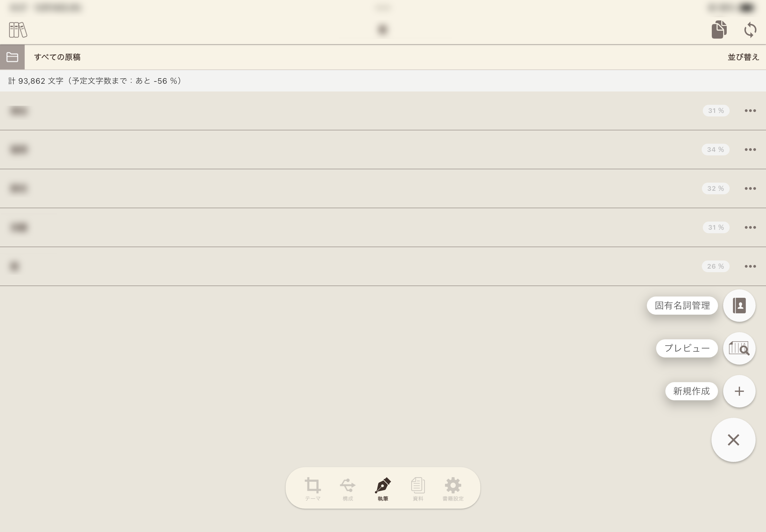The width and height of the screenshot is (766, 532).
Task: Open more options for 34 % manuscript
Action: (750, 150)
